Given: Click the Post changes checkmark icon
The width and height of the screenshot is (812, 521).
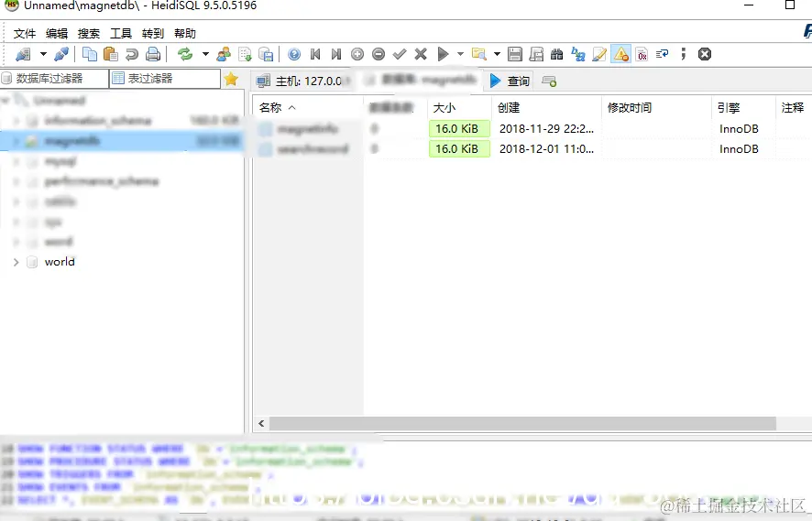Looking at the screenshot, I should tap(400, 54).
